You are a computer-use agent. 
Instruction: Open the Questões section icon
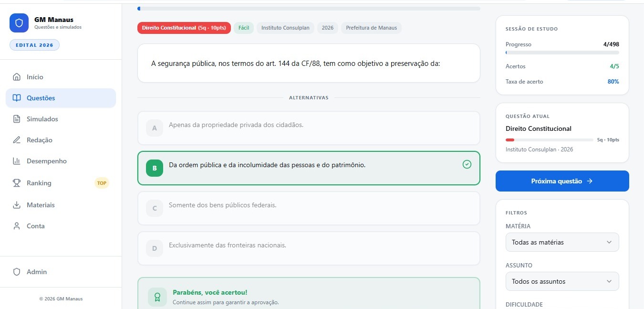[16, 98]
